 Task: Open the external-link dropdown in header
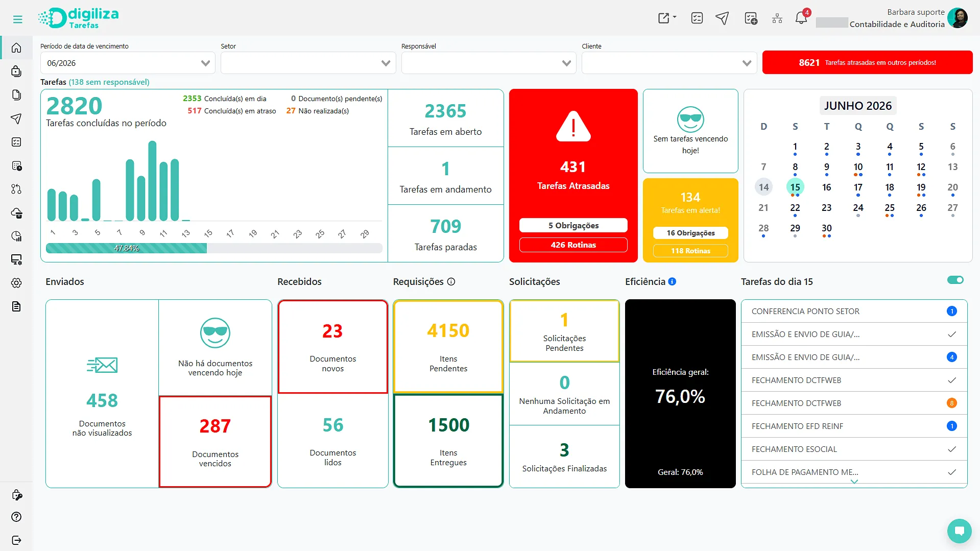(667, 18)
